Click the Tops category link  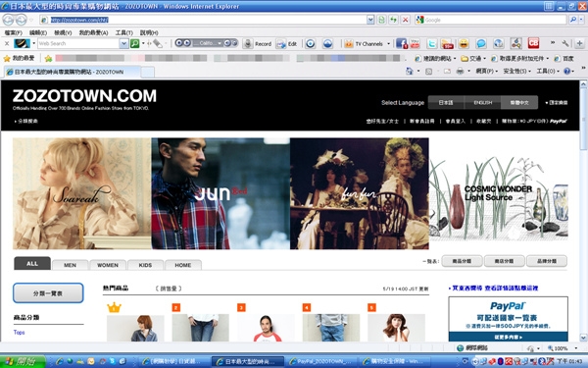(x=20, y=333)
